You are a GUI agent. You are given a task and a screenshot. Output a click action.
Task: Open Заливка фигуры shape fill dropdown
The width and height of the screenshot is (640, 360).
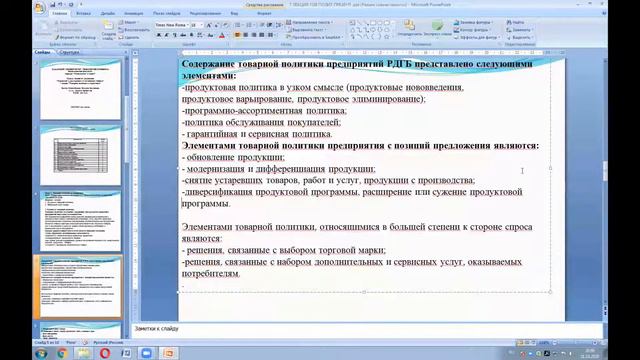[473, 22]
